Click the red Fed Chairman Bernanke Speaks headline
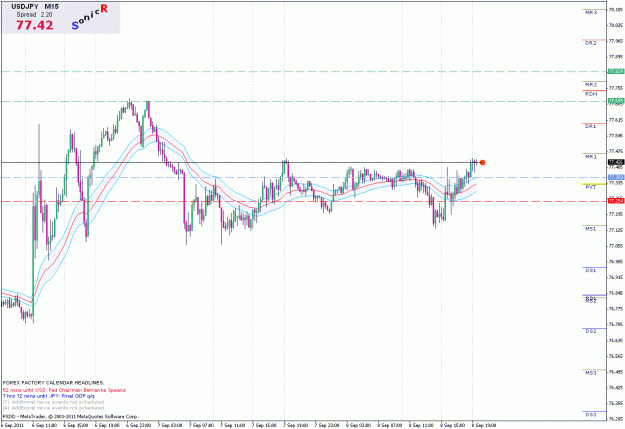The width and height of the screenshot is (625, 429). pyautogui.click(x=64, y=390)
